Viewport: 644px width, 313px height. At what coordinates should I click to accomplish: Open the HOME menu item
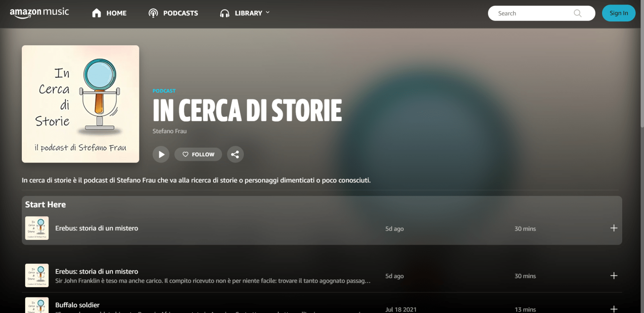(116, 13)
